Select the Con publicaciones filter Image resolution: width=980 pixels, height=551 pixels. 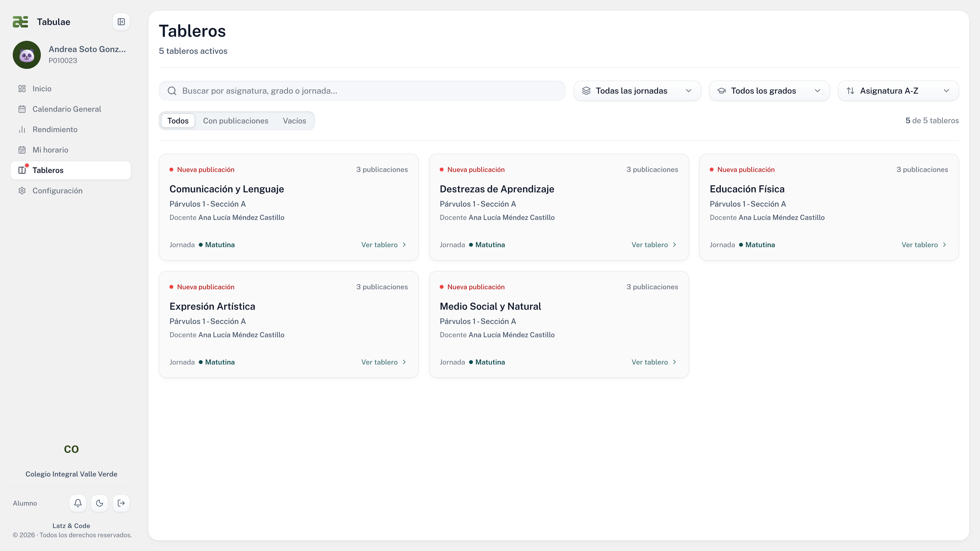point(235,121)
